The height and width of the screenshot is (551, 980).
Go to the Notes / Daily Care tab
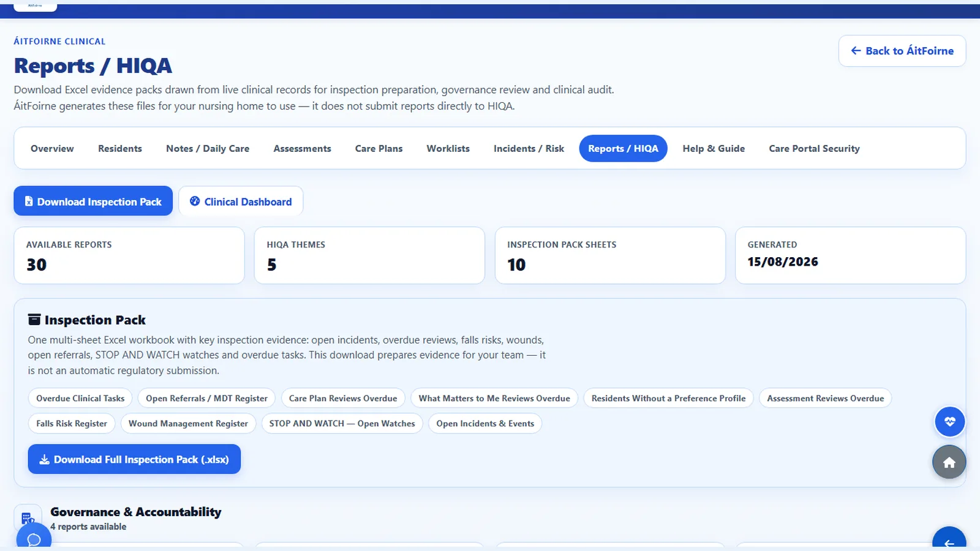[208, 149]
